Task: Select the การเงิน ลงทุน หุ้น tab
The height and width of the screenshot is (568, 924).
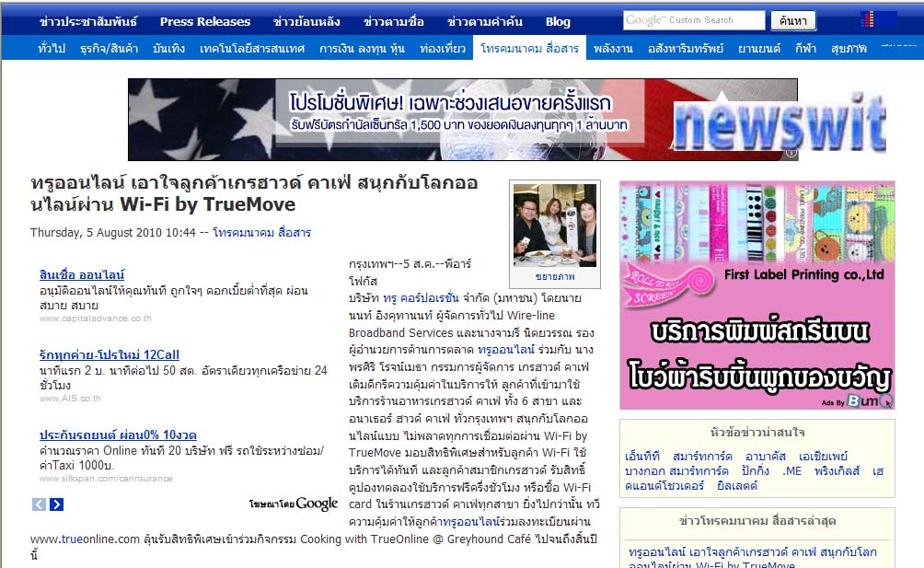Action: (362, 48)
